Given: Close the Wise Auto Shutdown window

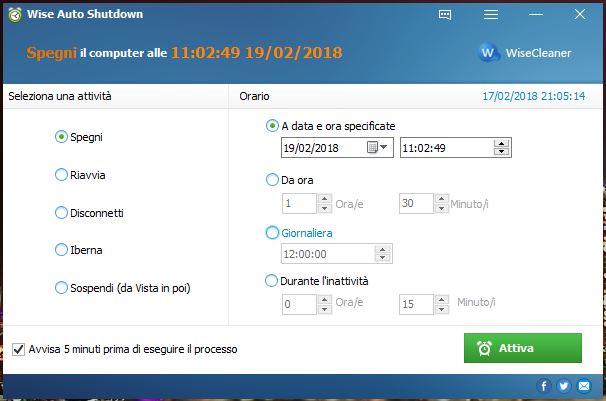Looking at the screenshot, I should pyautogui.click(x=580, y=15).
